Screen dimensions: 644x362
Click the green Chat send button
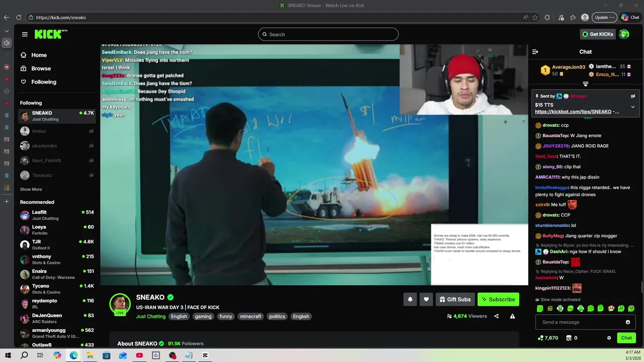point(626,338)
